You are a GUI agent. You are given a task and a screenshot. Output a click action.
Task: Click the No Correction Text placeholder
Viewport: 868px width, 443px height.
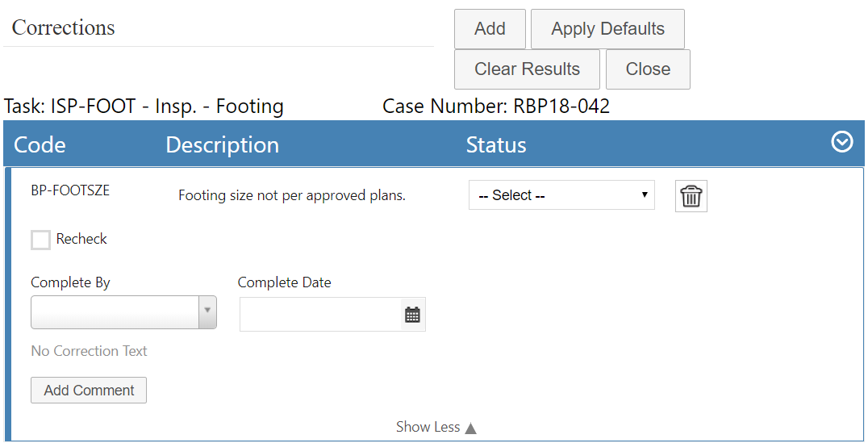coord(89,351)
